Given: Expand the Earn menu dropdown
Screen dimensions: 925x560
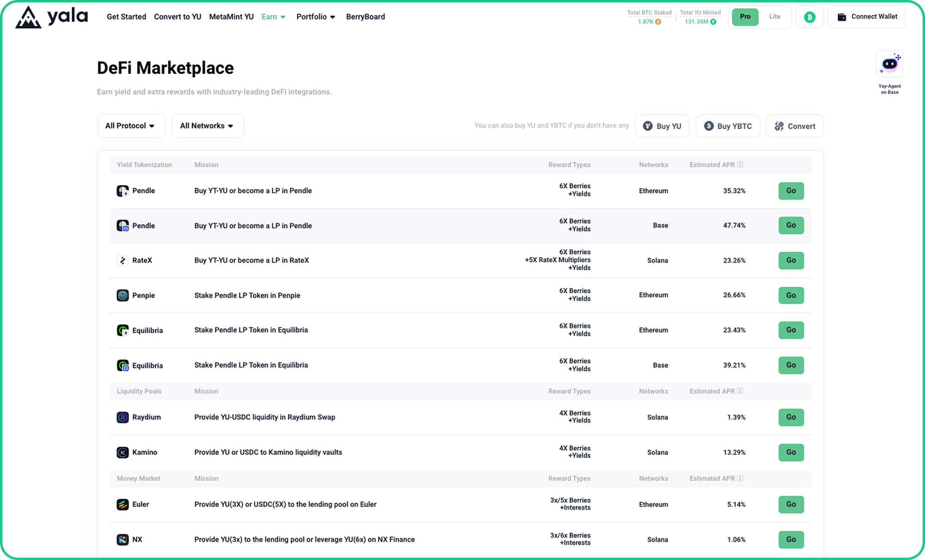Looking at the screenshot, I should [273, 17].
